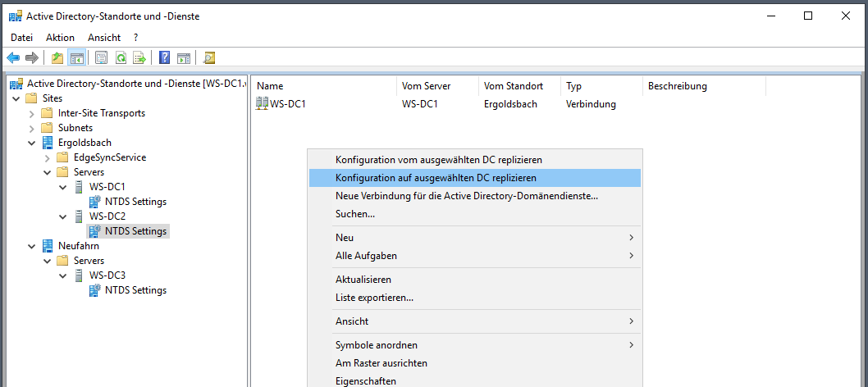Open the Datei menu

pos(21,38)
